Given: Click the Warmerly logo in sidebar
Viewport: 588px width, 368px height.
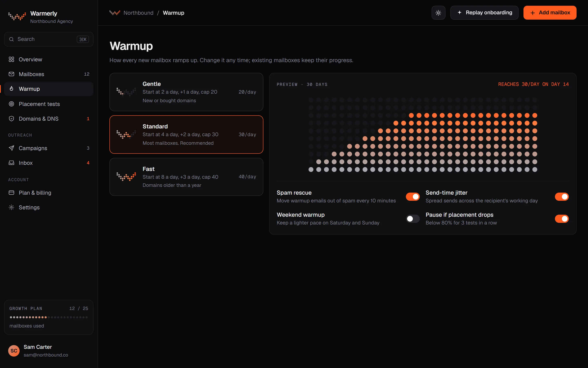Looking at the screenshot, I should click(x=17, y=16).
